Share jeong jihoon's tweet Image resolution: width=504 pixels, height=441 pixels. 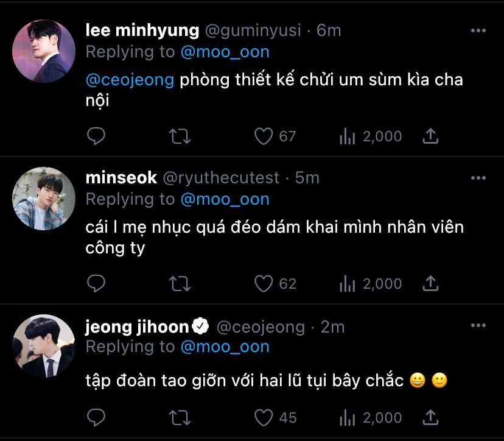pyautogui.click(x=430, y=417)
